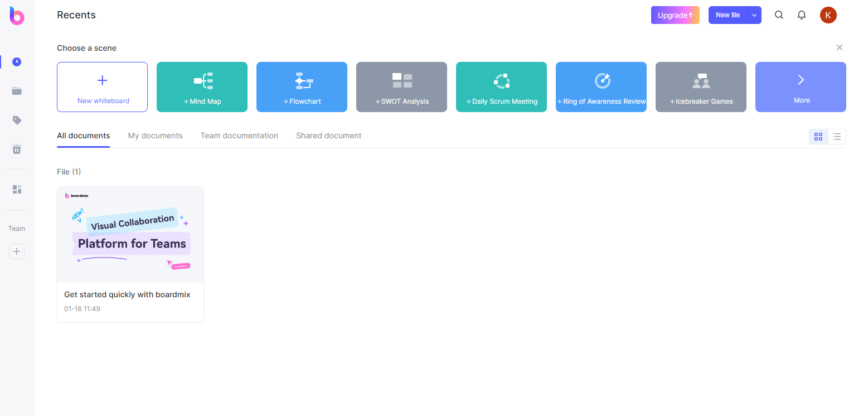Switch to Shared document tab
The height and width of the screenshot is (416, 868).
point(329,136)
